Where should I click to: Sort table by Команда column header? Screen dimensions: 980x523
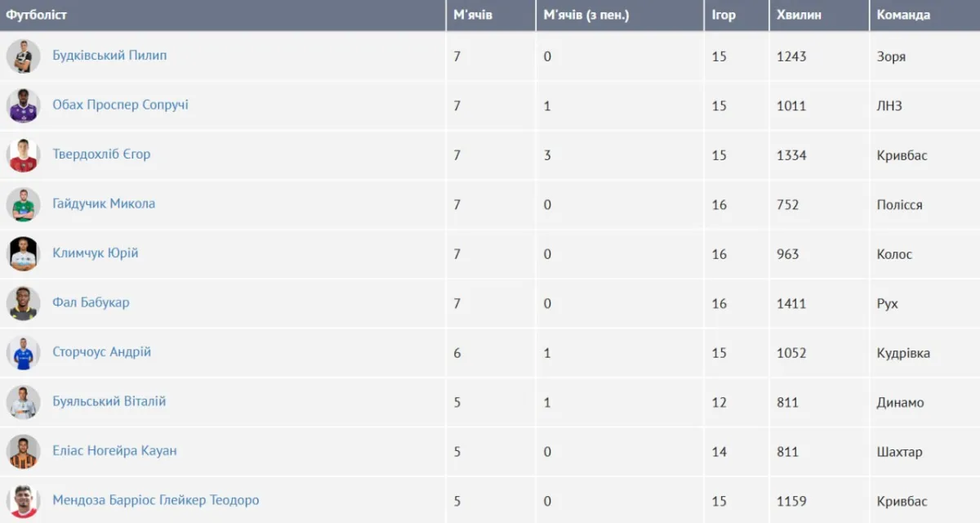pos(903,15)
